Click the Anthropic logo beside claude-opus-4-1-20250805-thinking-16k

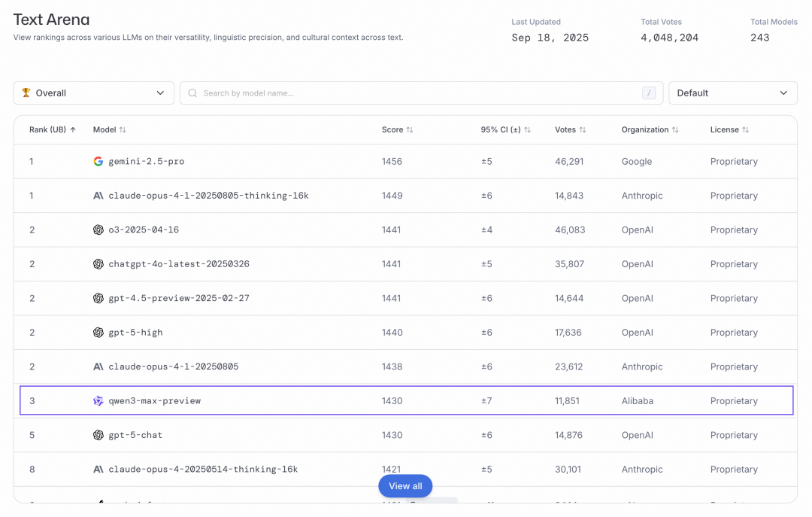coord(98,196)
